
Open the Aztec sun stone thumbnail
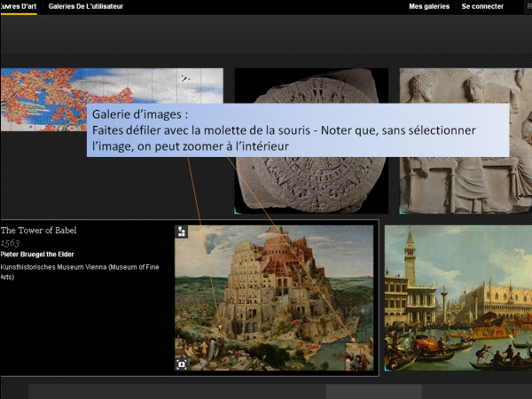[311, 141]
